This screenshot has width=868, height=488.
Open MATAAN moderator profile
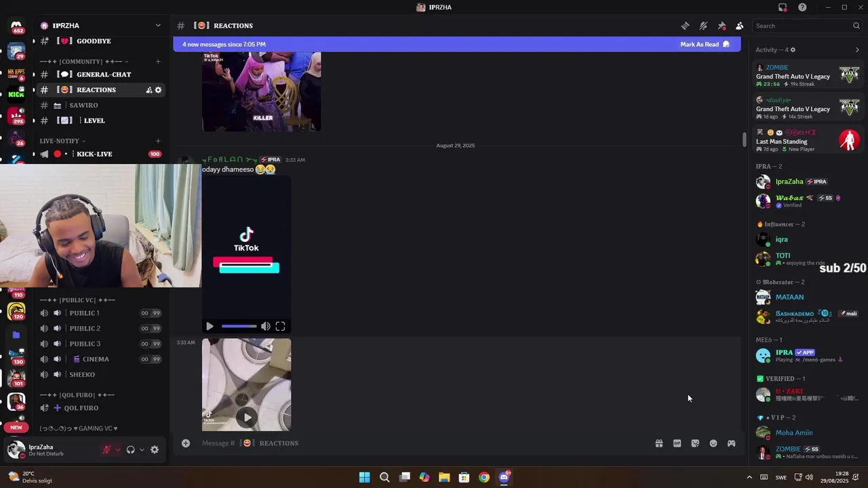[x=808, y=297]
